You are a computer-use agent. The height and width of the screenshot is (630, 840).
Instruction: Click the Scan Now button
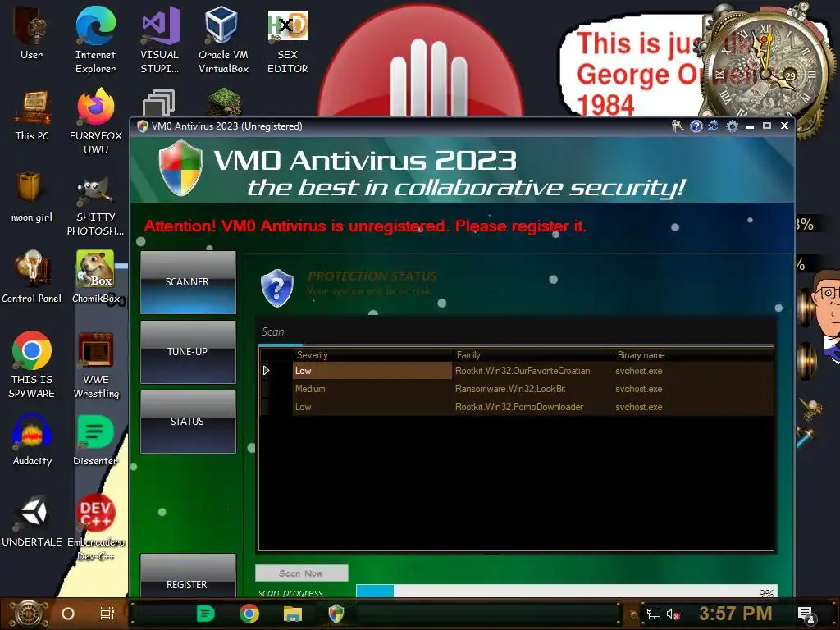302,573
